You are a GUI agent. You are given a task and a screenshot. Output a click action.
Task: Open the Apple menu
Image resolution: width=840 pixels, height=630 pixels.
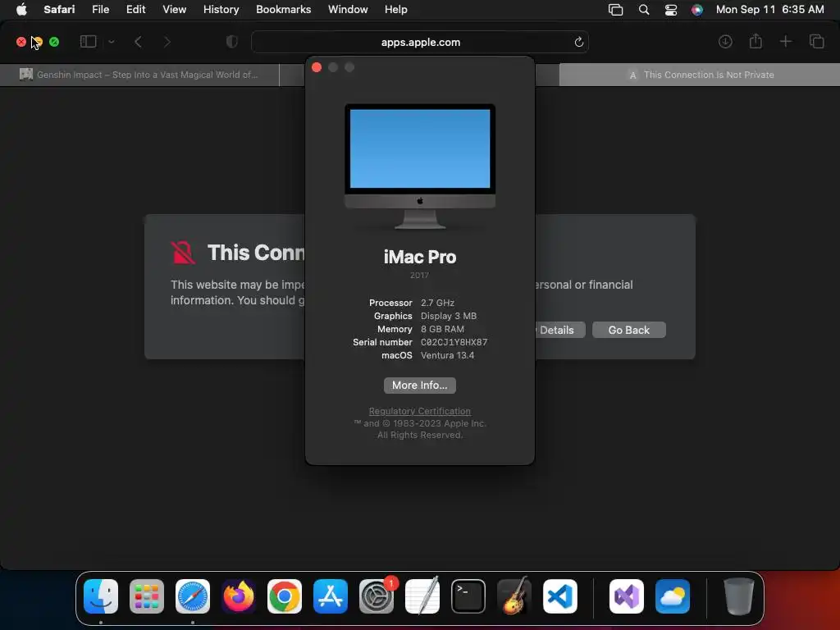point(21,10)
